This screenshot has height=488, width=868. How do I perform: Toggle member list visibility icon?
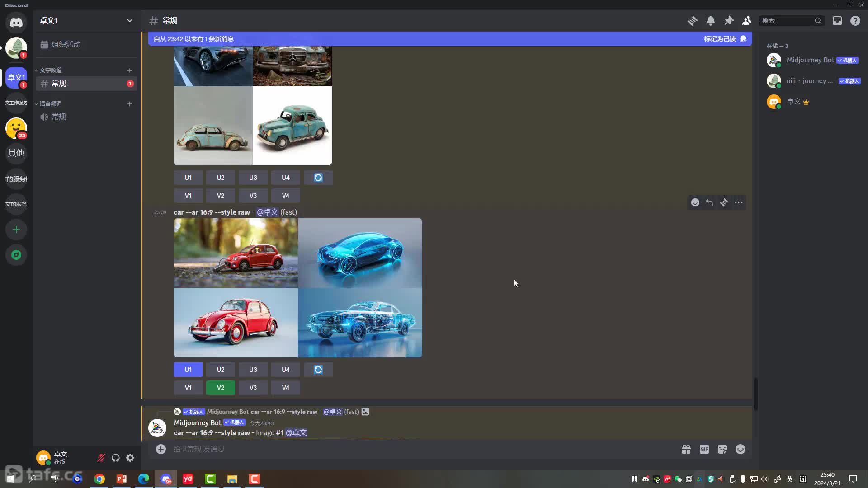[747, 21]
